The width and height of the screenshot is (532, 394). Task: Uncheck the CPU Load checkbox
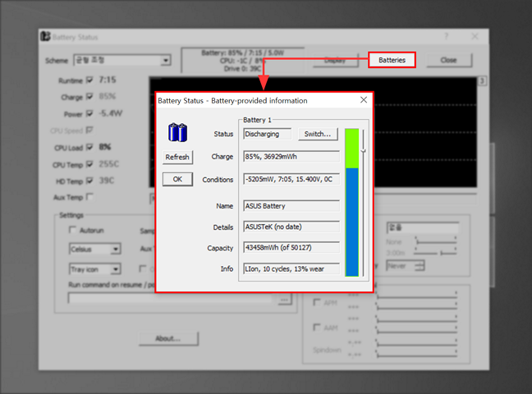pyautogui.click(x=89, y=147)
